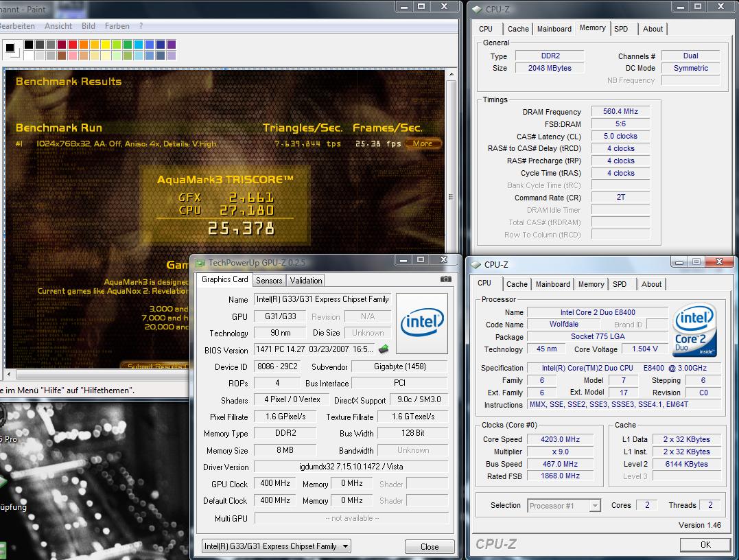
Task: Click the Driver Version field in GPU-Z
Action: (351, 467)
